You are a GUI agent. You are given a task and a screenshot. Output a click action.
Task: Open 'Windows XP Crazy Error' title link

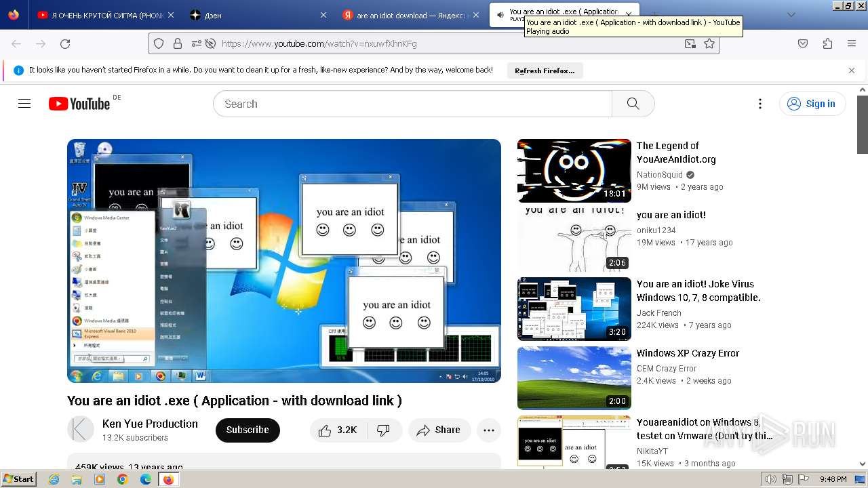(688, 353)
